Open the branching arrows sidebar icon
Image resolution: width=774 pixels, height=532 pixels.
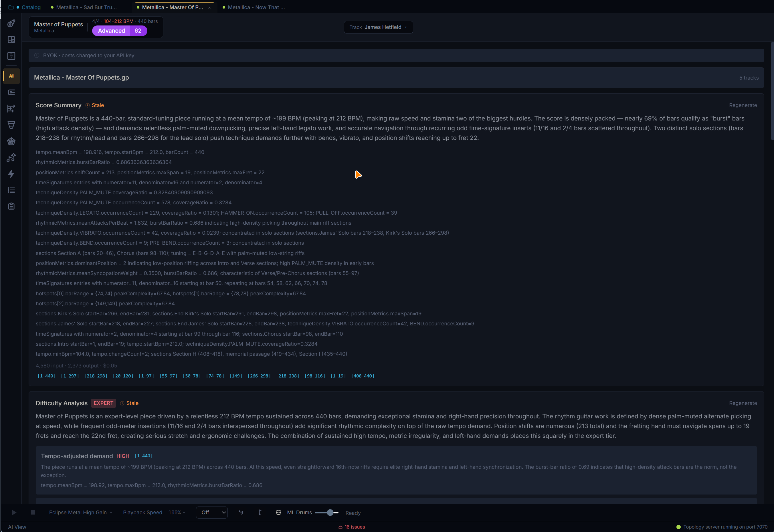pyautogui.click(x=11, y=109)
